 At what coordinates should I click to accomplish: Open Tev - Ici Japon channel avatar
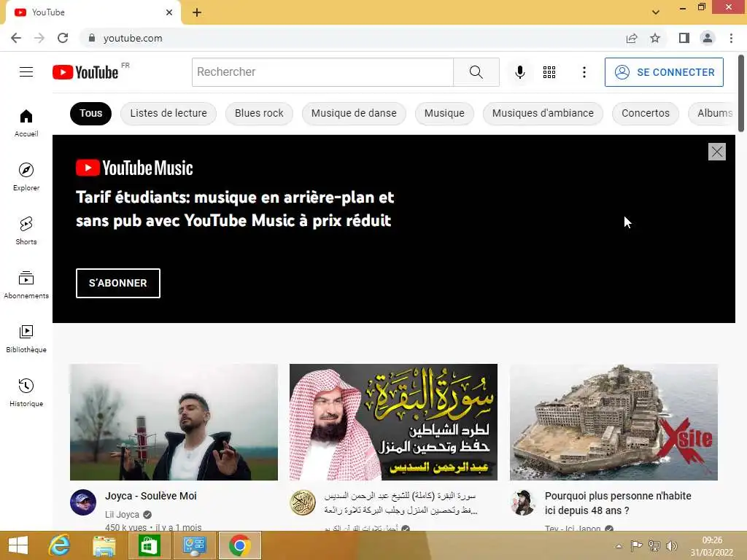[x=522, y=502]
